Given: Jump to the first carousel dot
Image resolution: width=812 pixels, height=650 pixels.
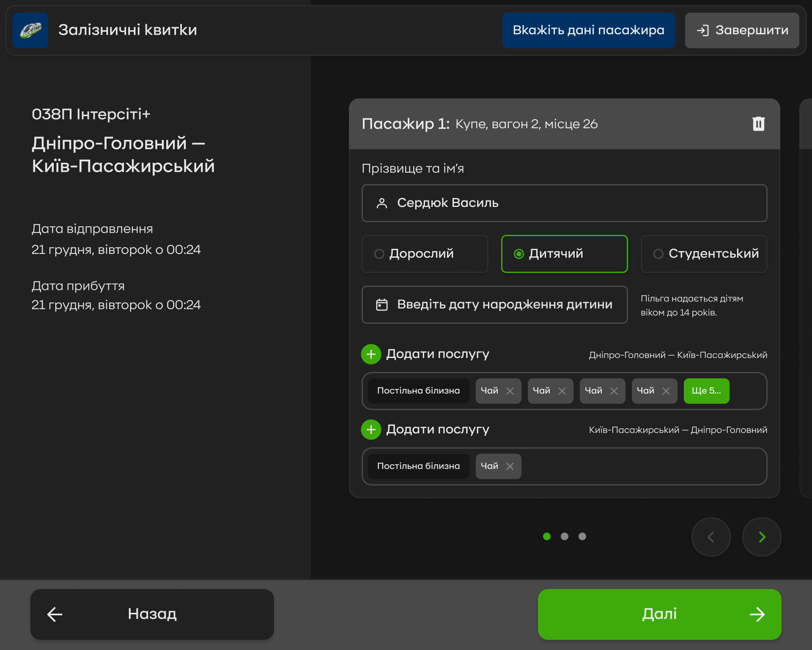Looking at the screenshot, I should pyautogui.click(x=547, y=537).
